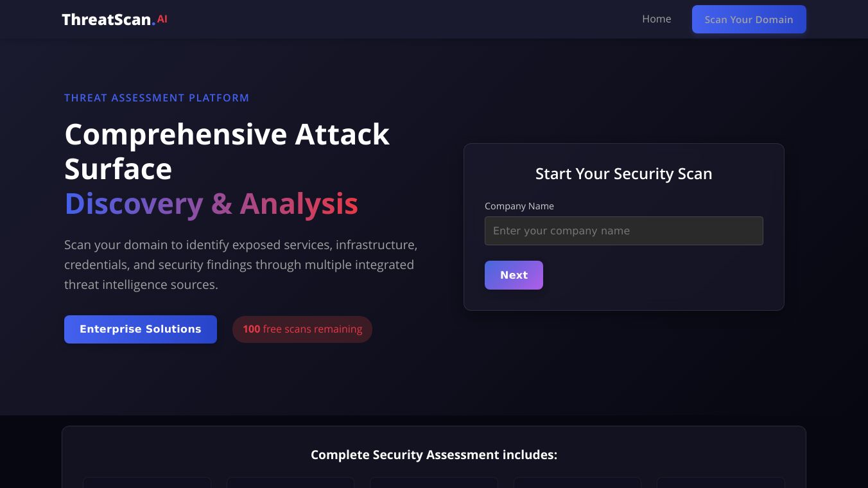The width and height of the screenshot is (868, 488).
Task: Select the rightmost assessment card at the bottom
Action: click(x=720, y=482)
